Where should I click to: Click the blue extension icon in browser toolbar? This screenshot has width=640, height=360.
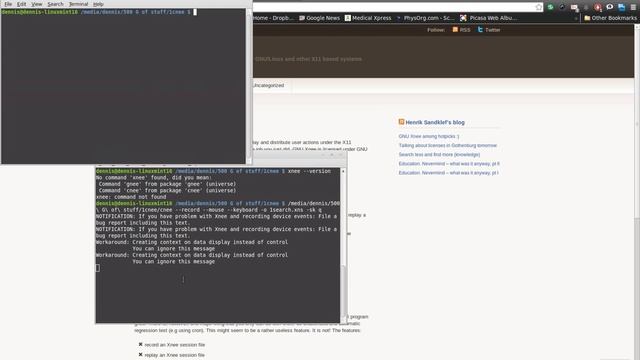point(622,7)
